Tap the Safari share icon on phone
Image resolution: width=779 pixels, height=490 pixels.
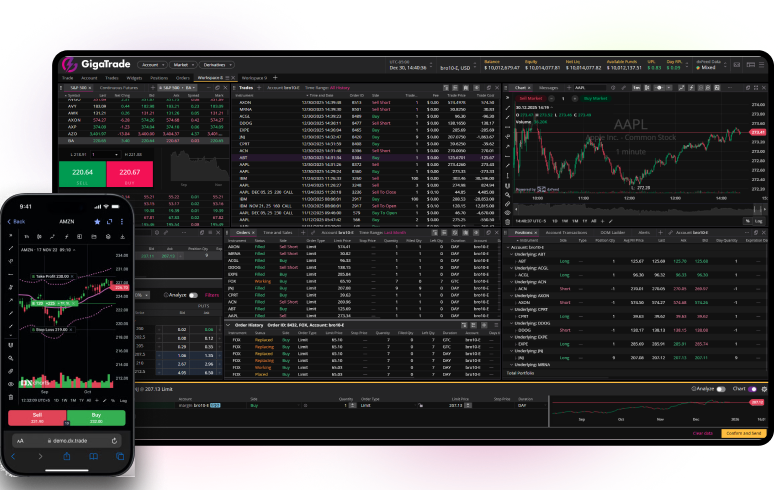click(67, 456)
